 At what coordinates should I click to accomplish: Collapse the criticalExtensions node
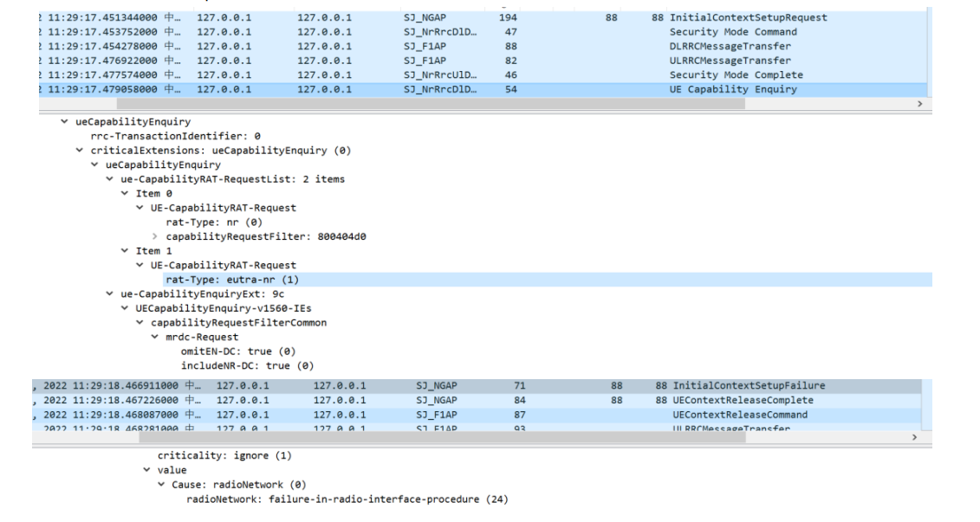(81, 151)
